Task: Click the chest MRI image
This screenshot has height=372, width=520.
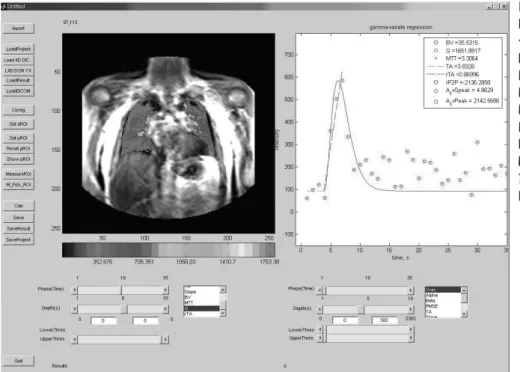Action: point(169,133)
